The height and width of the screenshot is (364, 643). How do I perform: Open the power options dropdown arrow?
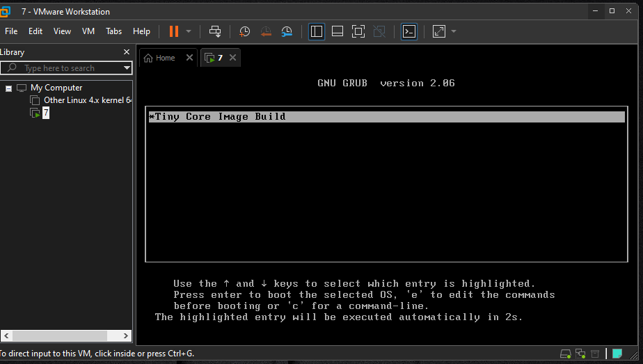tap(189, 31)
